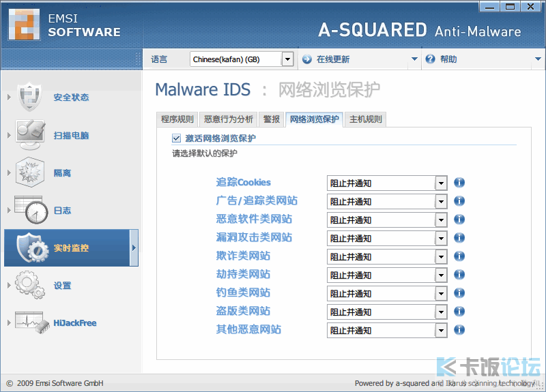Go to 扫描电脑 section
546x392 pixels.
pyautogui.click(x=71, y=135)
